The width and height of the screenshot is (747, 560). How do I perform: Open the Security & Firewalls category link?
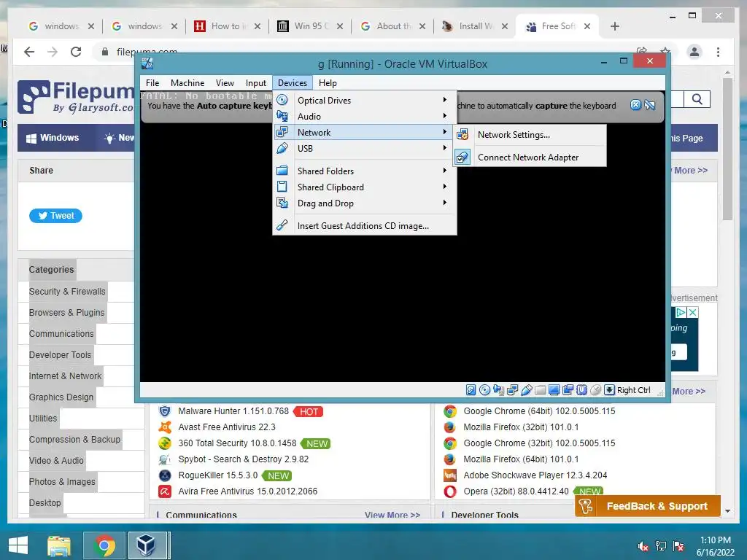(x=67, y=292)
